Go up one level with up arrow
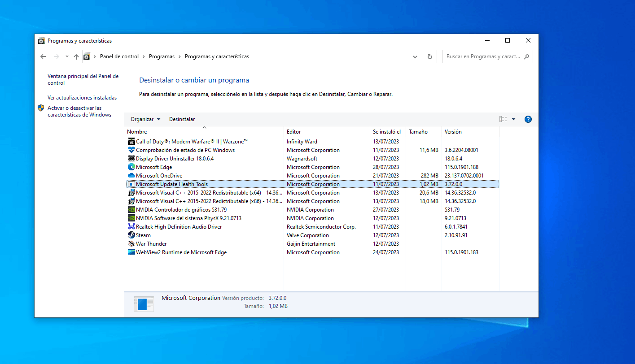The width and height of the screenshot is (635, 364). 76,56
